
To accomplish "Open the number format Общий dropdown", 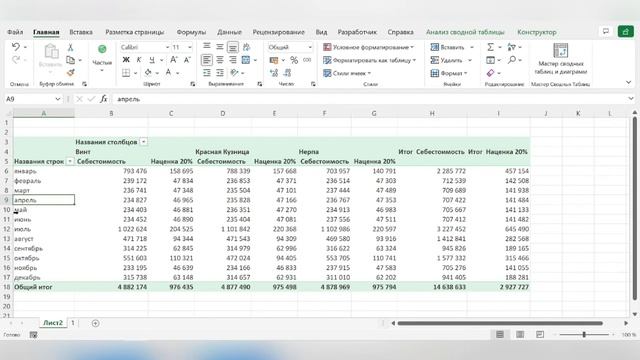I will coord(310,47).
